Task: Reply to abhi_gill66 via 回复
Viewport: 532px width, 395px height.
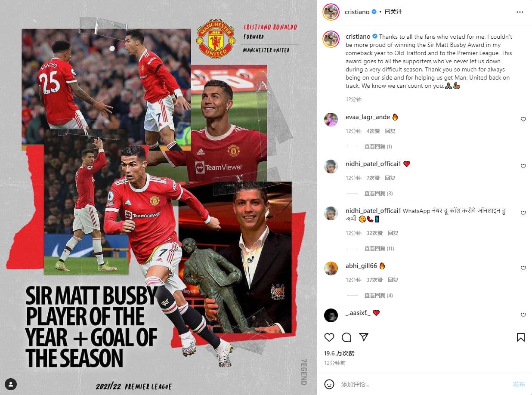Action: pos(393,280)
